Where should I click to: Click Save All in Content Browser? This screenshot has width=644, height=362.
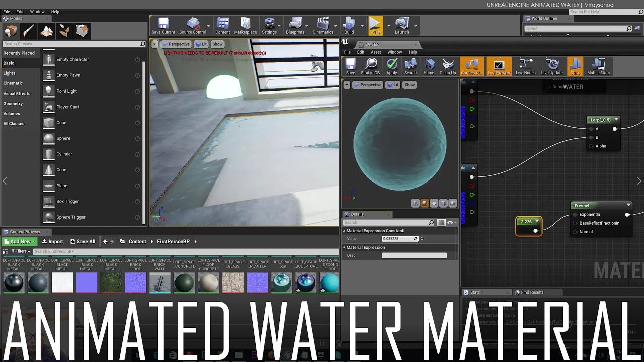click(x=83, y=241)
